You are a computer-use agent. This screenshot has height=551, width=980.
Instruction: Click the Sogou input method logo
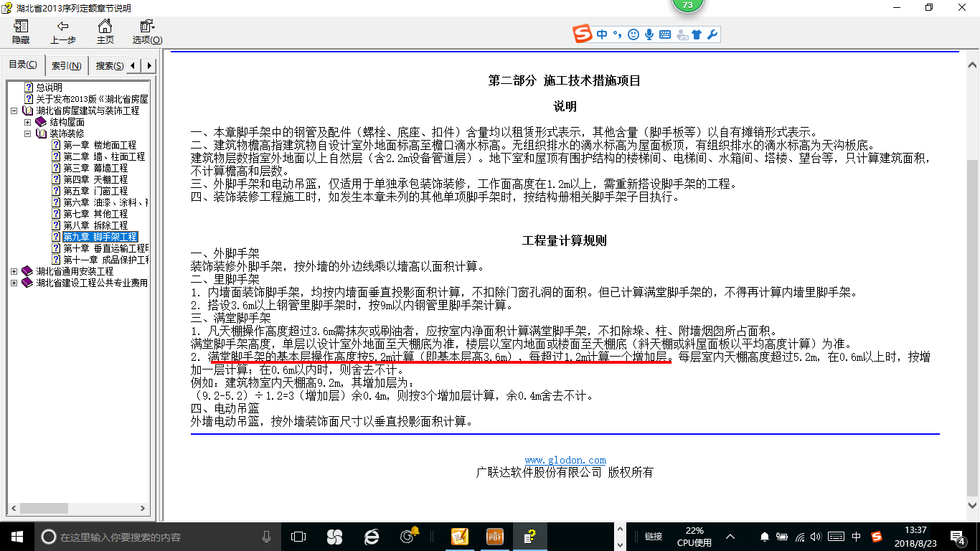[583, 34]
